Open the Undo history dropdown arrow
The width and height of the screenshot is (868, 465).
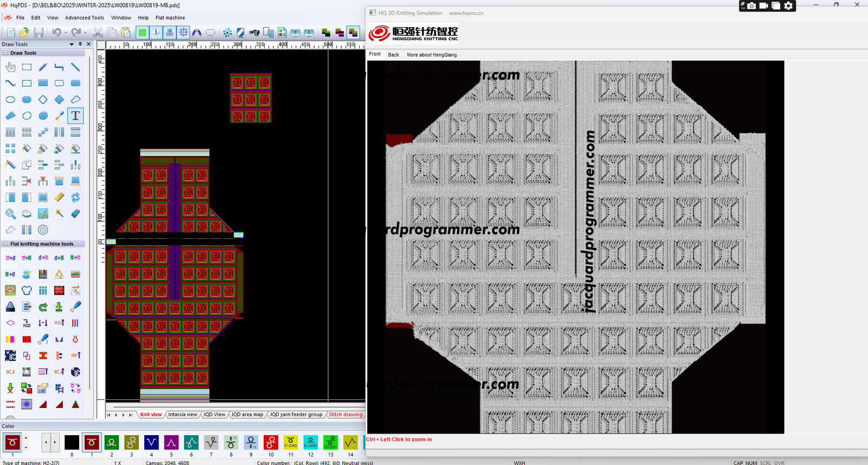(x=66, y=33)
